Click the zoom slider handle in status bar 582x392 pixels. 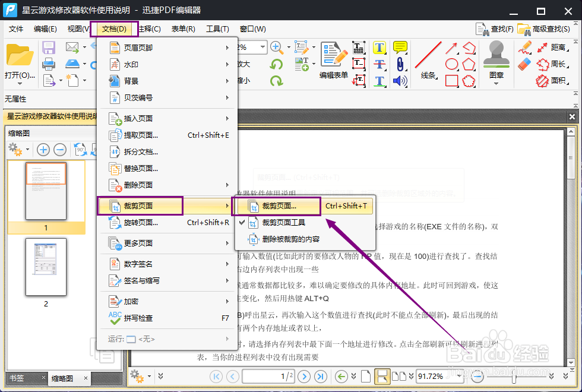click(514, 377)
